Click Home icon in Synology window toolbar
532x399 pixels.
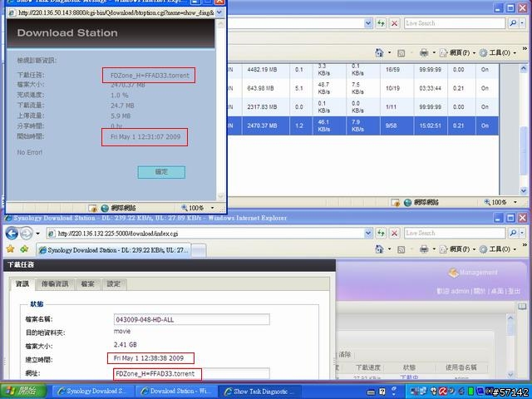tap(379, 249)
